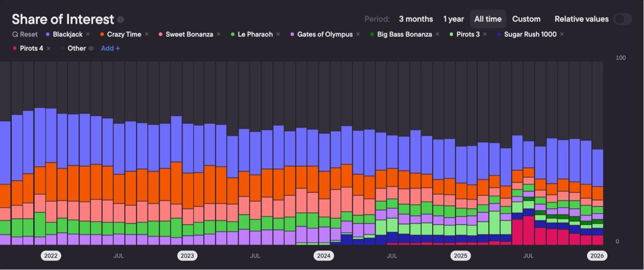Click the info icon beside Share of Interest
644x270 pixels.
tap(121, 20)
